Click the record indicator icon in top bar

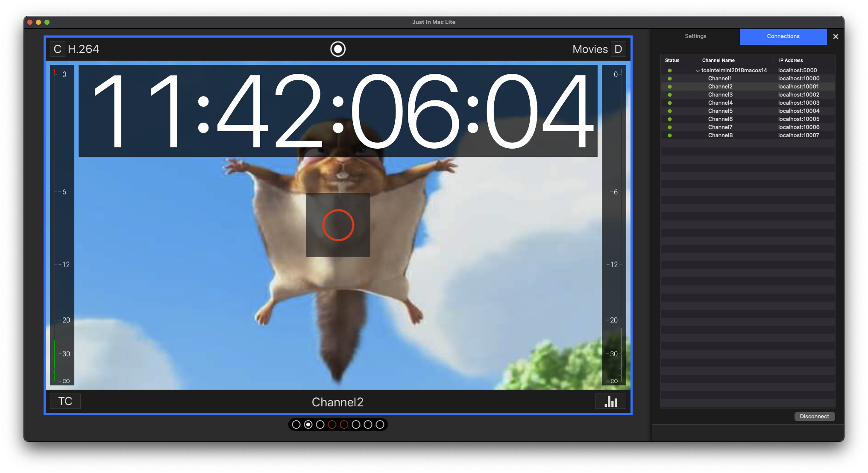pos(338,49)
